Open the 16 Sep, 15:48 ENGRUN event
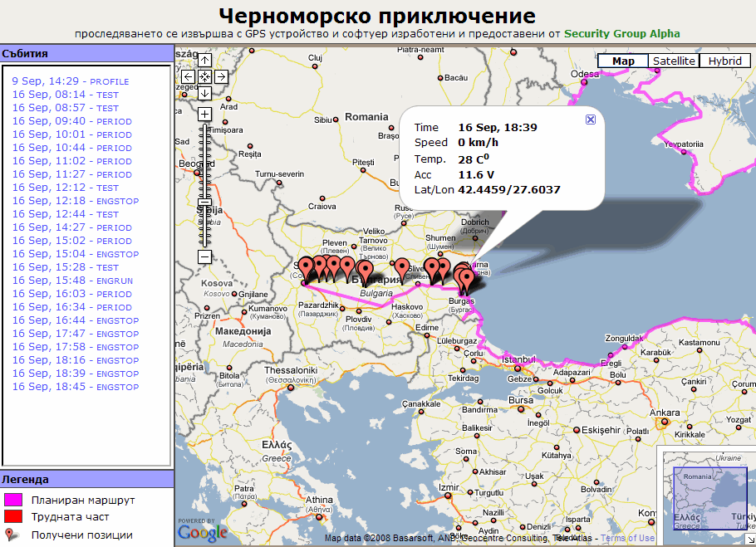The height and width of the screenshot is (547, 756). coord(71,281)
